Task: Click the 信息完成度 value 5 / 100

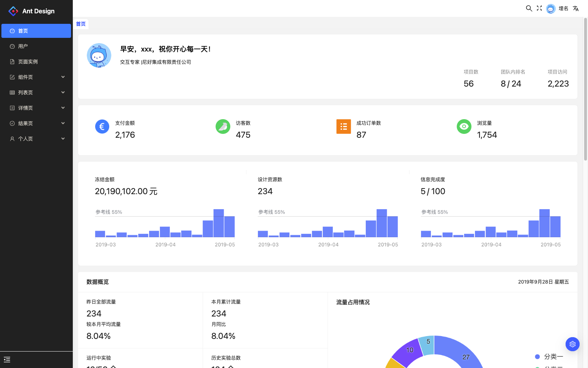Action: [433, 191]
